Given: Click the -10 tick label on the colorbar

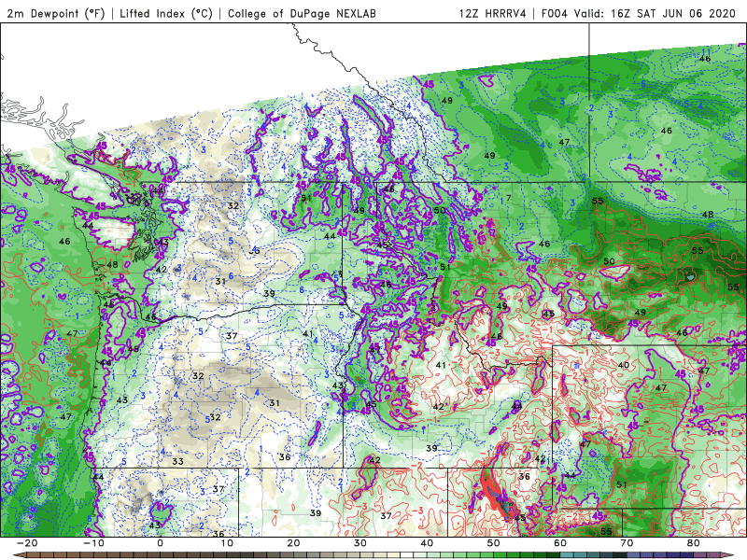Looking at the screenshot, I should (x=94, y=543).
